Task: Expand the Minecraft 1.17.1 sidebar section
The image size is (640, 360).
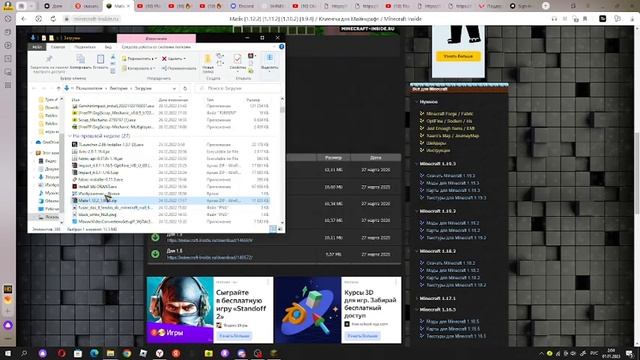Action: pyautogui.click(x=417, y=298)
